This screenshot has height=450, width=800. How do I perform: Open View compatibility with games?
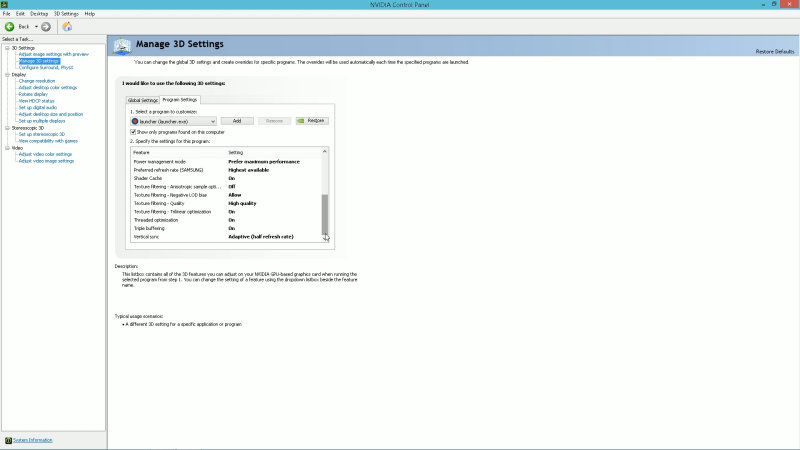coord(48,141)
